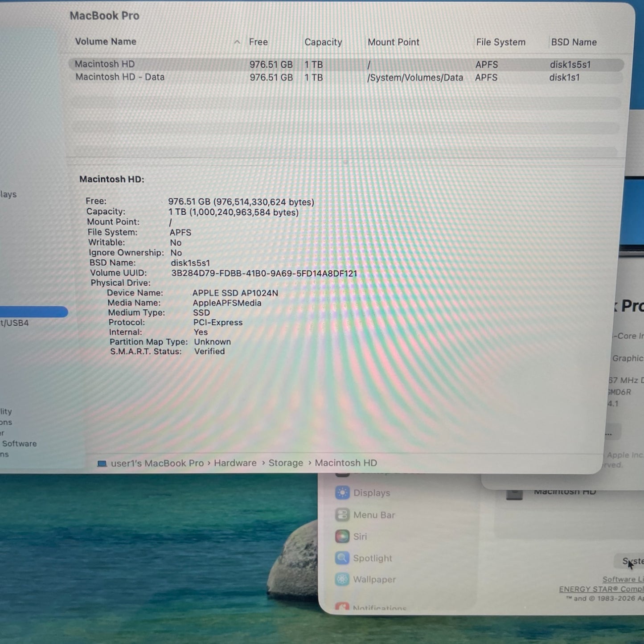Sort by the BSD Name column header

click(x=574, y=42)
